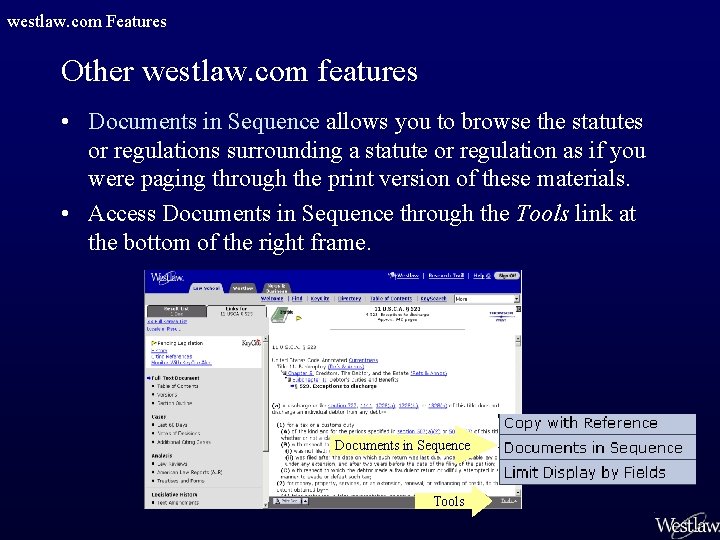The image size is (720, 540).
Task: Select American Law Reports (ALR)
Action: [x=190, y=472]
